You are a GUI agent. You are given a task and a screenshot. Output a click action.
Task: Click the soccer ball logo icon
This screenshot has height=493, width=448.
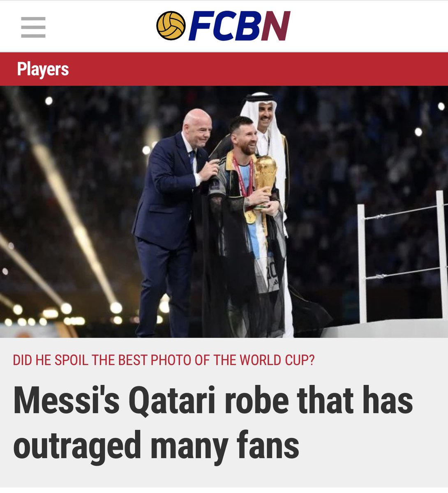click(x=171, y=26)
